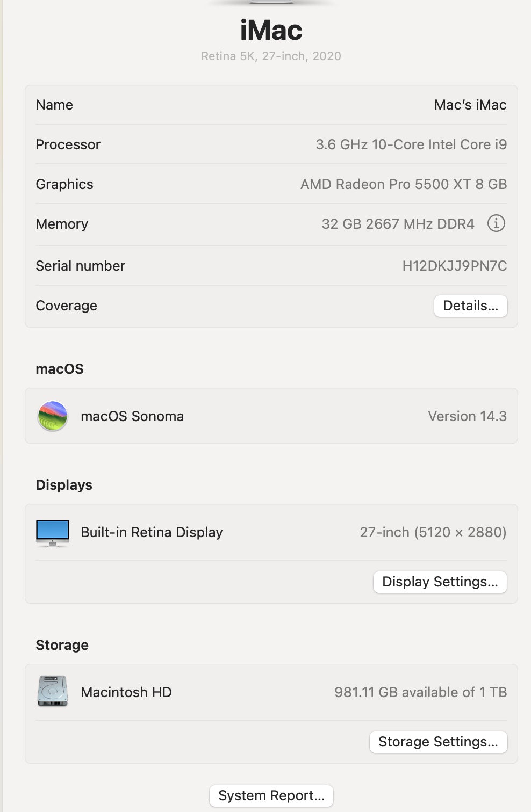Click the Retina 5K, 27-inch, 2020 subtitle
Viewport: 531px width, 812px height.
click(x=271, y=56)
